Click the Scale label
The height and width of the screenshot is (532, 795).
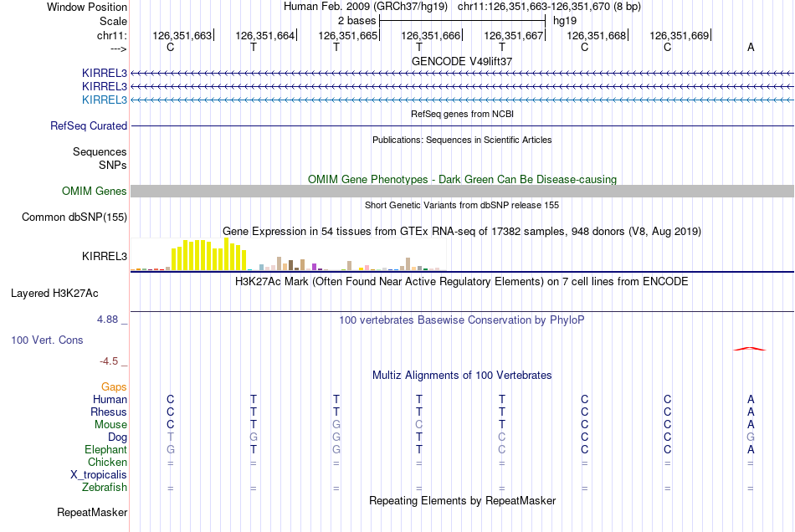click(x=113, y=21)
